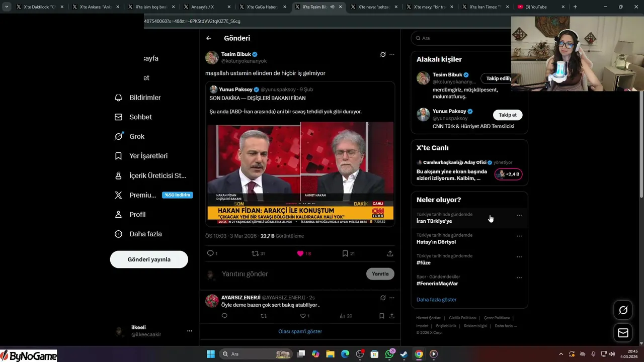
Task: Open Sohbet messages in sidebar
Action: [x=133, y=117]
